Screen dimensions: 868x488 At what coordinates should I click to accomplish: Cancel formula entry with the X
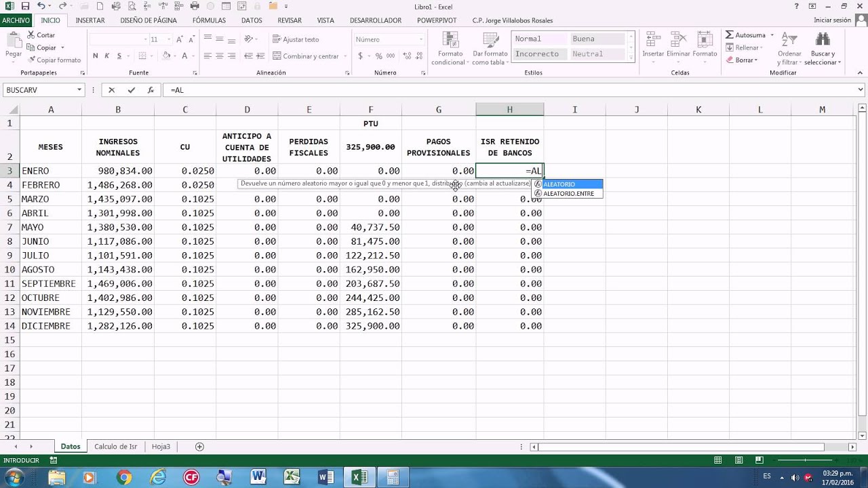click(111, 89)
